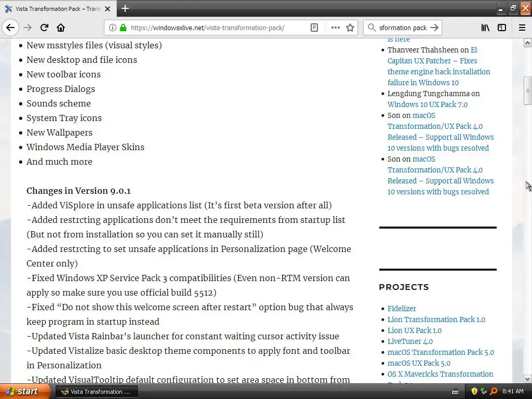Click 'Added ViSplore in unsafe applications' line

(x=179, y=205)
